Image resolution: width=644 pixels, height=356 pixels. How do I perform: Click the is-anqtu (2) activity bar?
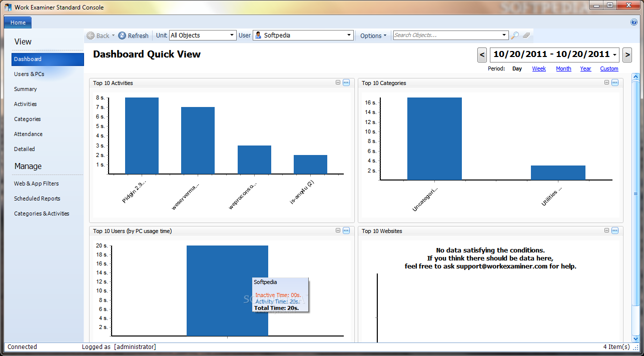[310, 164]
